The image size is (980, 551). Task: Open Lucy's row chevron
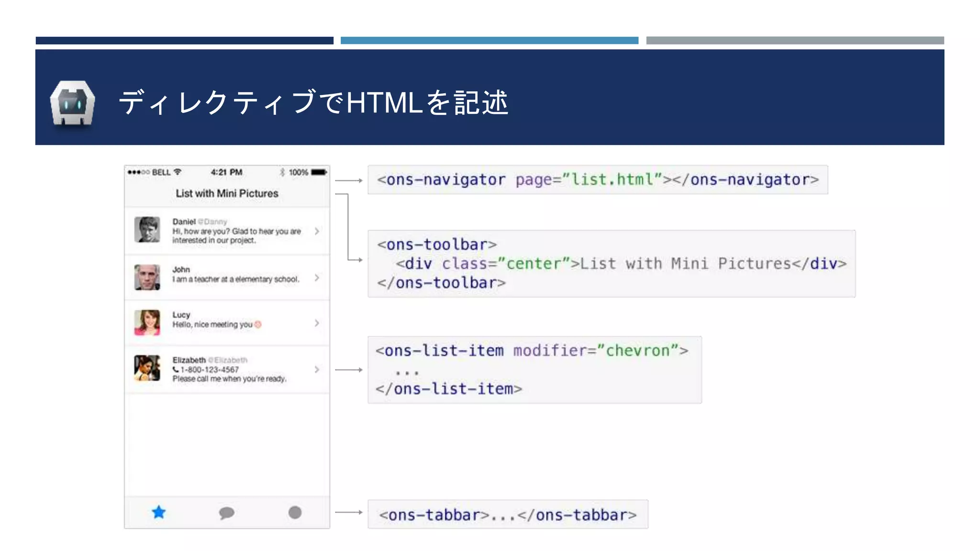click(x=317, y=323)
